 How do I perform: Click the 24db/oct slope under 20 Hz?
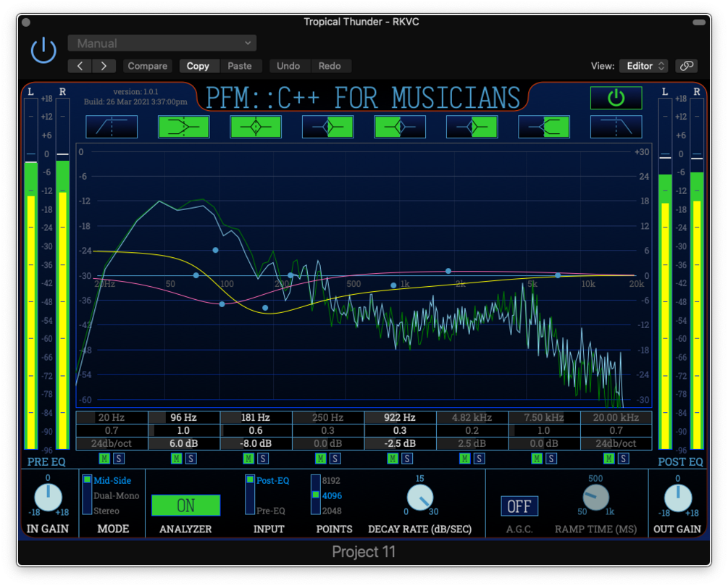pyautogui.click(x=112, y=443)
